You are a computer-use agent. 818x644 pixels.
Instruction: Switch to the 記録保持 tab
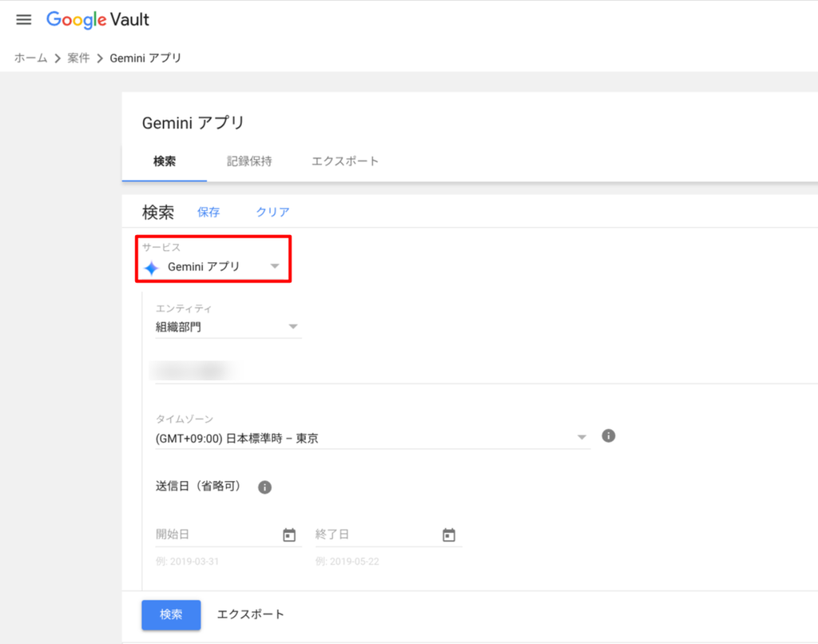click(249, 161)
